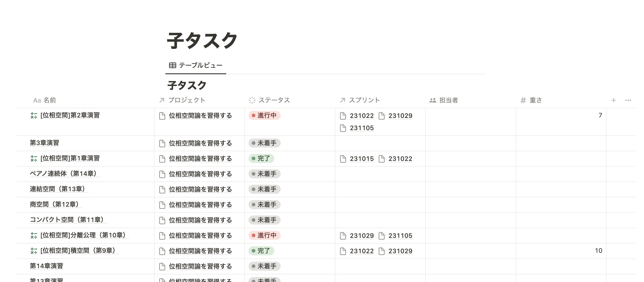The height and width of the screenshot is (282, 644).
Task: Click the math icon beside [位相空間]第1章演習
Action: coord(34,158)
